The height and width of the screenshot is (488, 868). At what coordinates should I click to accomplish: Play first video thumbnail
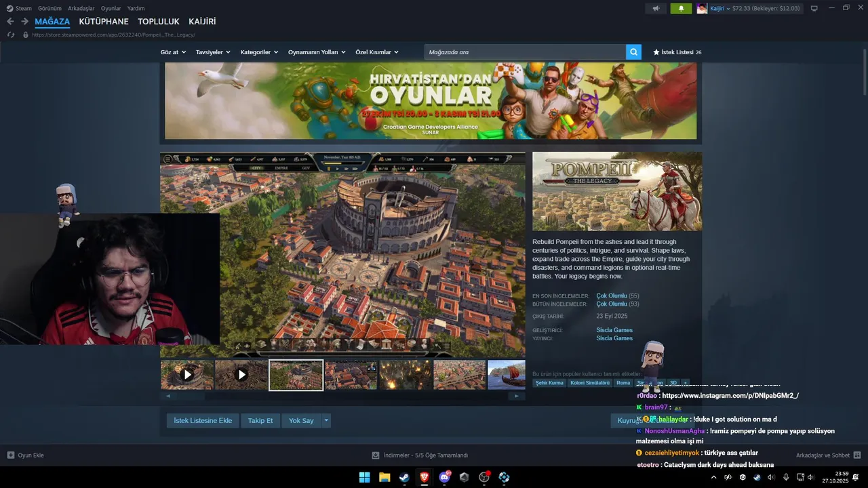[x=187, y=375]
